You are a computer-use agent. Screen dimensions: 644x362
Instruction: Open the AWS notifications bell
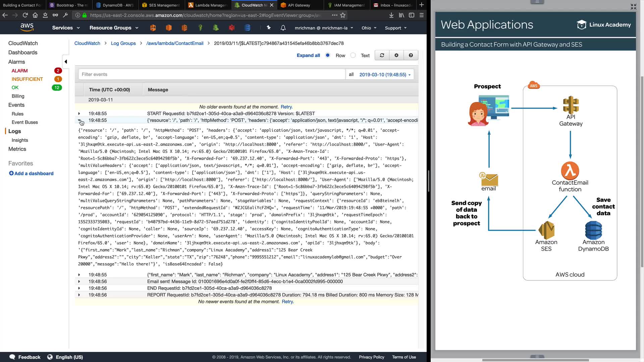(283, 28)
